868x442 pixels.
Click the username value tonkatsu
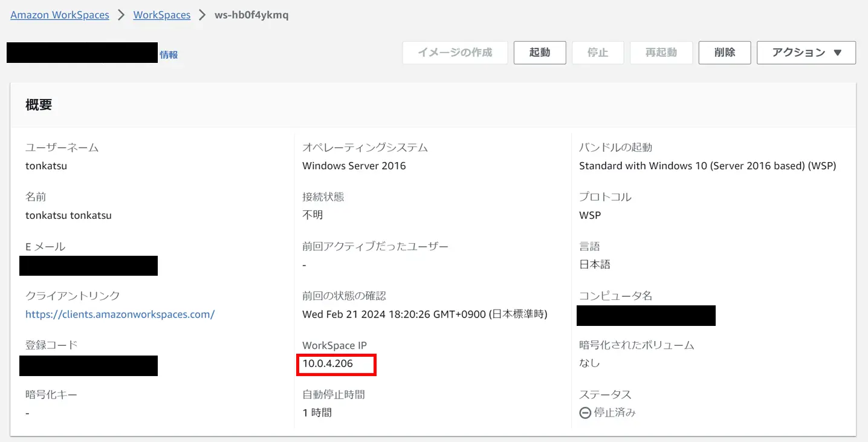coord(46,166)
